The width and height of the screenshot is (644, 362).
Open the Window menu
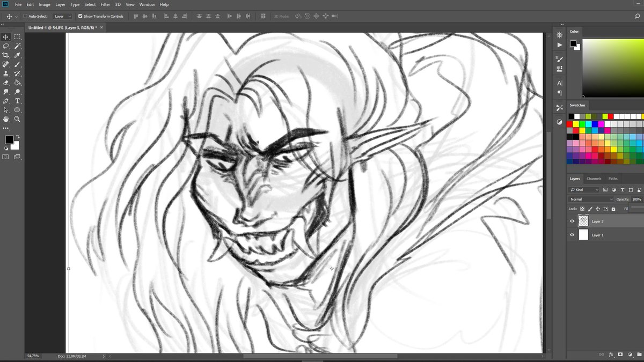(147, 4)
